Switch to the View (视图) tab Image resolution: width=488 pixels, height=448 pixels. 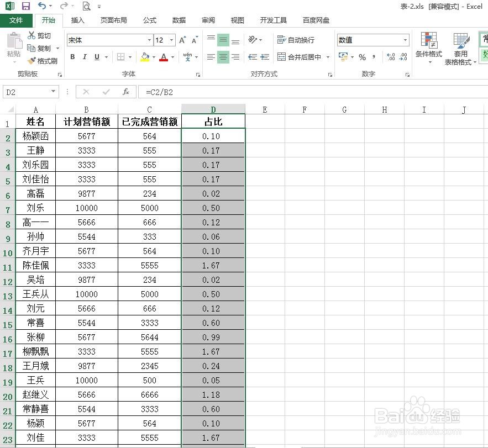coord(238,20)
